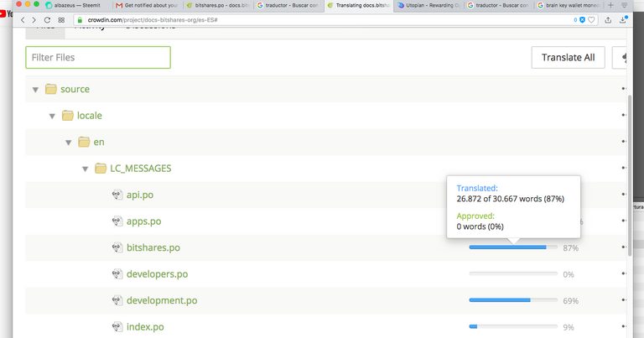
Task: Open more options dots for bitshares.po row
Action: tap(624, 247)
